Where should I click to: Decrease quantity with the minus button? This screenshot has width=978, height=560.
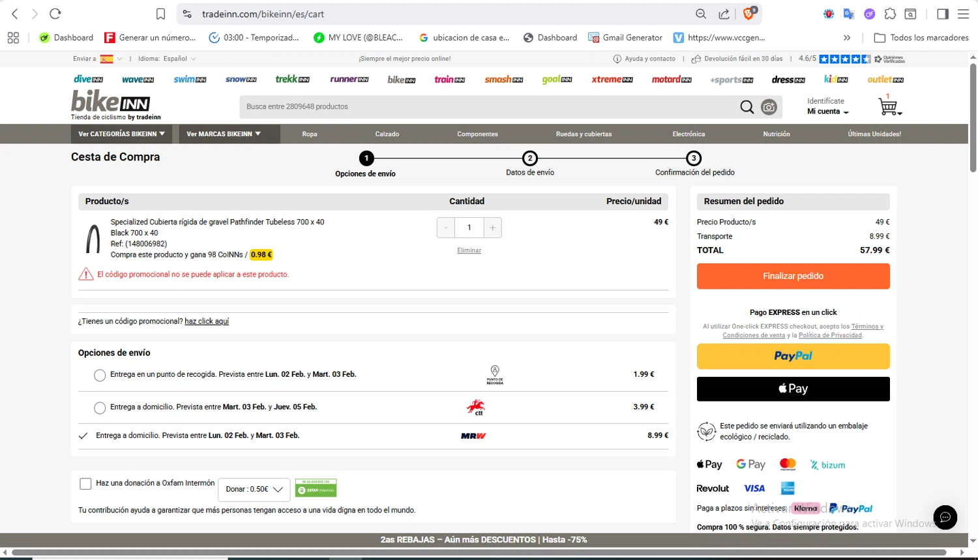click(x=446, y=228)
